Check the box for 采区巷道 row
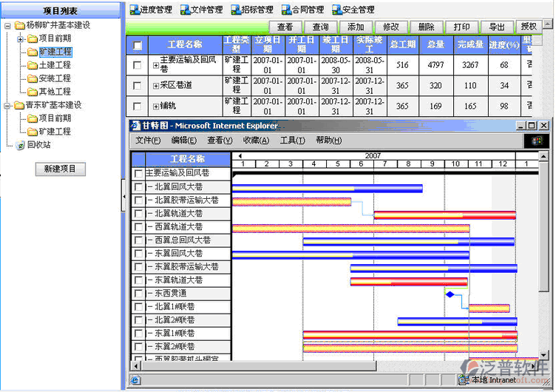556x392 pixels. [x=137, y=86]
